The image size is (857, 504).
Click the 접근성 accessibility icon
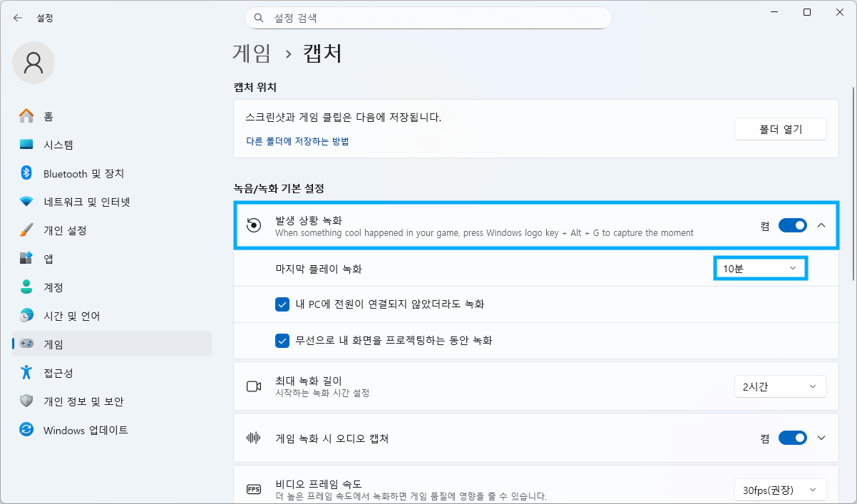(26, 373)
